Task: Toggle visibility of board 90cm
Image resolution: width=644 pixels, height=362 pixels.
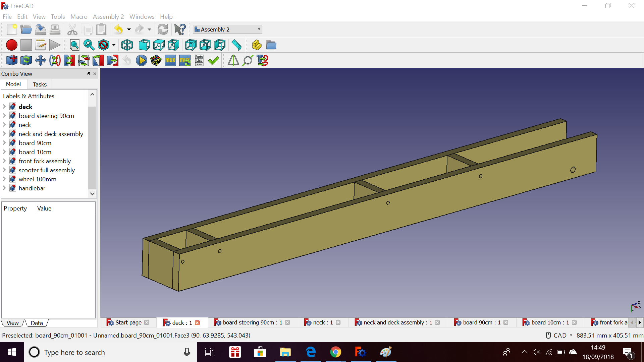Action: (35, 143)
